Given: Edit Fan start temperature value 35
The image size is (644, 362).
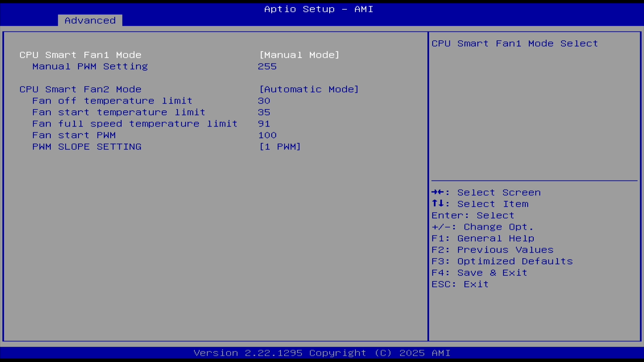Looking at the screenshot, I should pos(264,112).
